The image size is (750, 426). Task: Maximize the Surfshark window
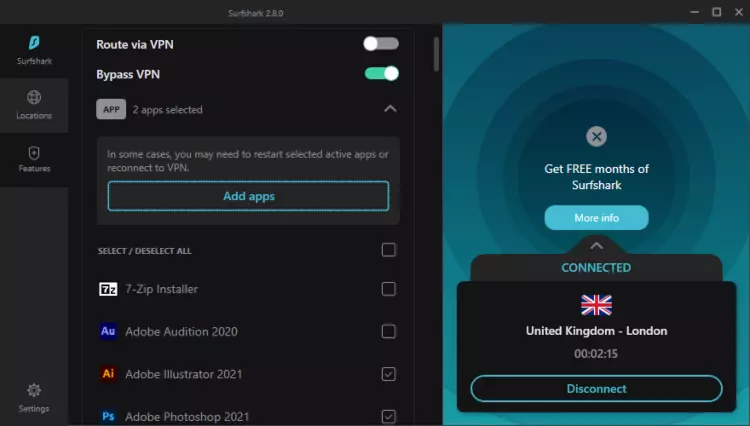point(717,12)
